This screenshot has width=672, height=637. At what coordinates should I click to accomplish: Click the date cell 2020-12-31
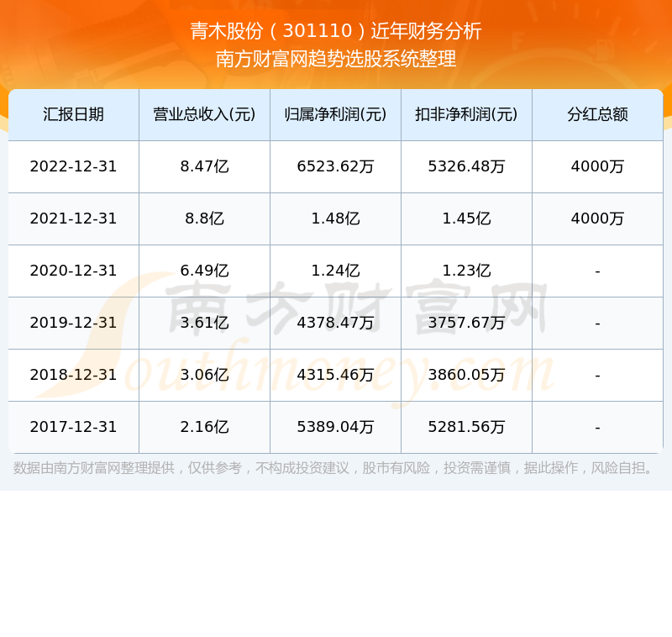tap(73, 271)
